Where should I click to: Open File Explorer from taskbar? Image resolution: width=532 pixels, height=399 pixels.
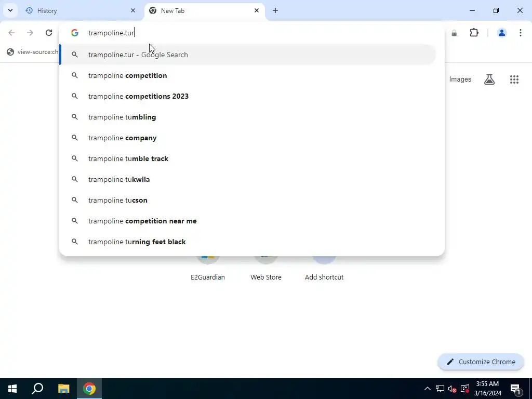coord(63,389)
